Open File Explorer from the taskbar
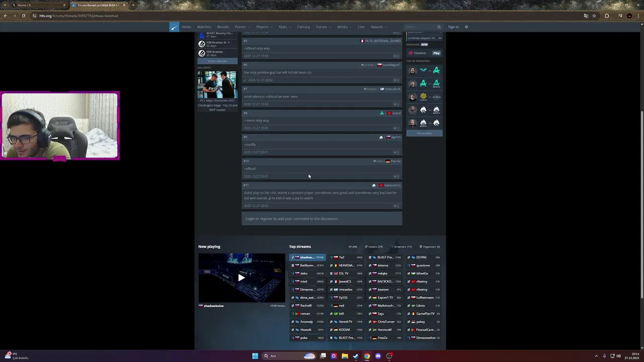The image size is (644, 362). 345,356
